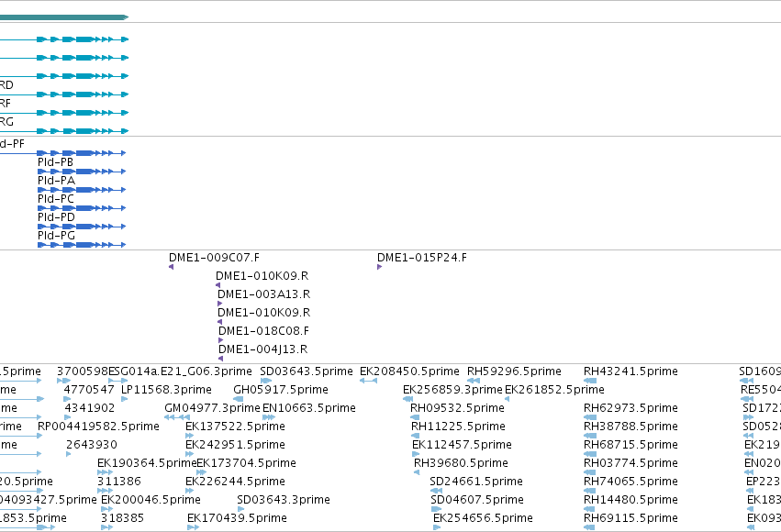Select the EK226244.5prime EST label
Viewport: 781px width, 532px height.
coord(235,482)
